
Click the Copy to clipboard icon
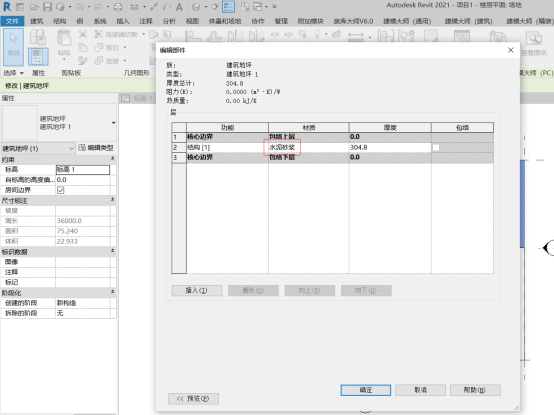click(83, 47)
